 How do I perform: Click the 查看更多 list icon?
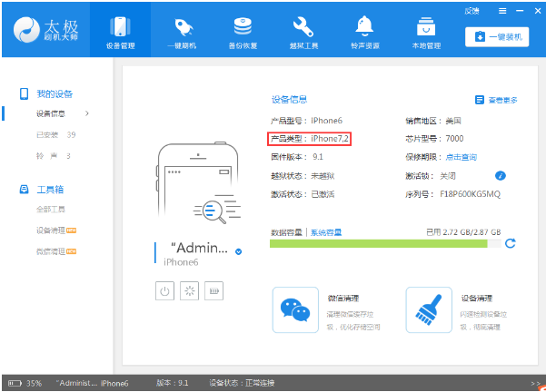[x=480, y=100]
